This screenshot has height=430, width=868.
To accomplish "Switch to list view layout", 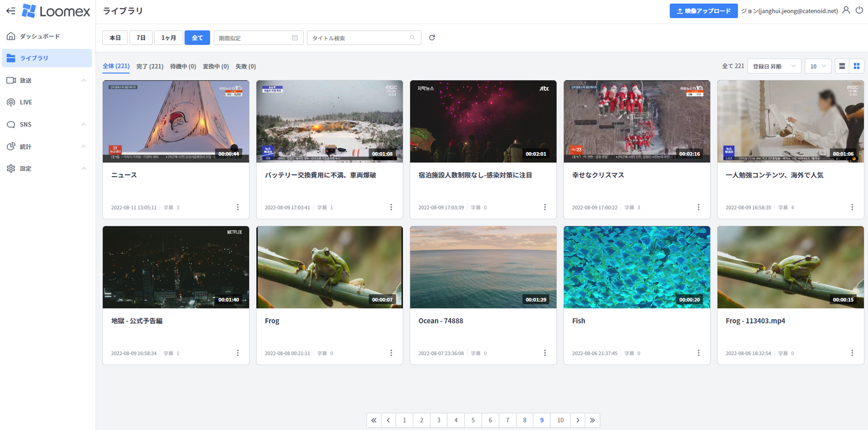I will click(x=842, y=66).
